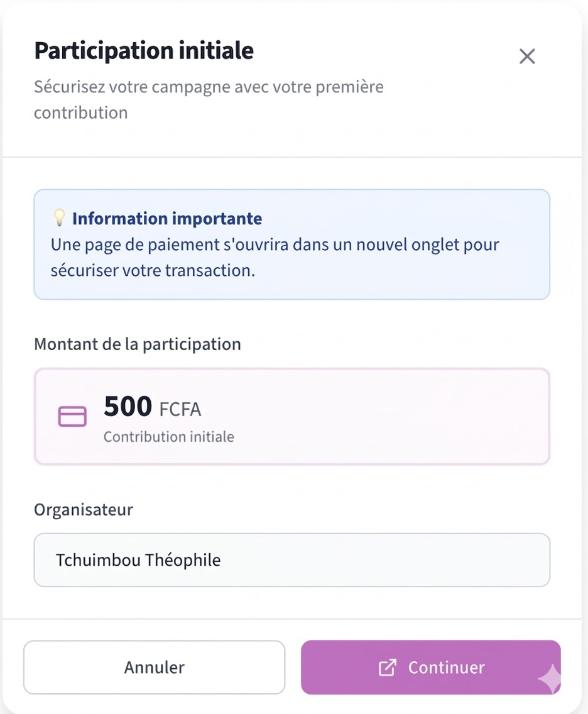
Task: Click the Organisateur field label
Action: [84, 510]
